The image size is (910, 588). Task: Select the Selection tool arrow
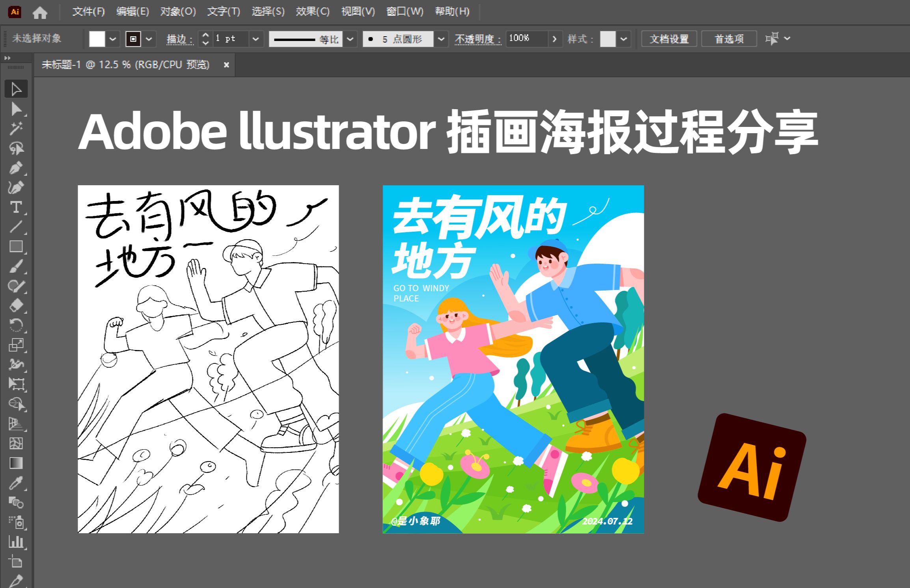tap(16, 89)
